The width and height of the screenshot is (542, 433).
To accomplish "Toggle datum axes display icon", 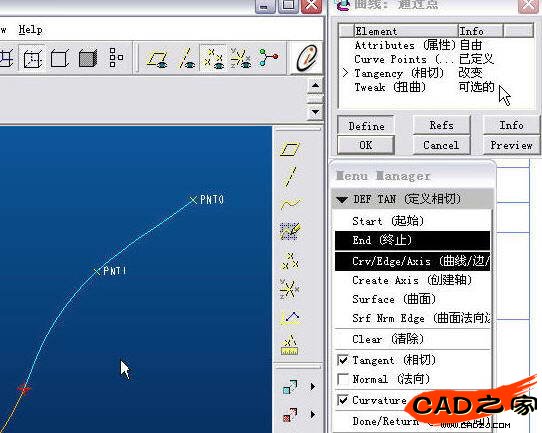I will click(x=186, y=58).
